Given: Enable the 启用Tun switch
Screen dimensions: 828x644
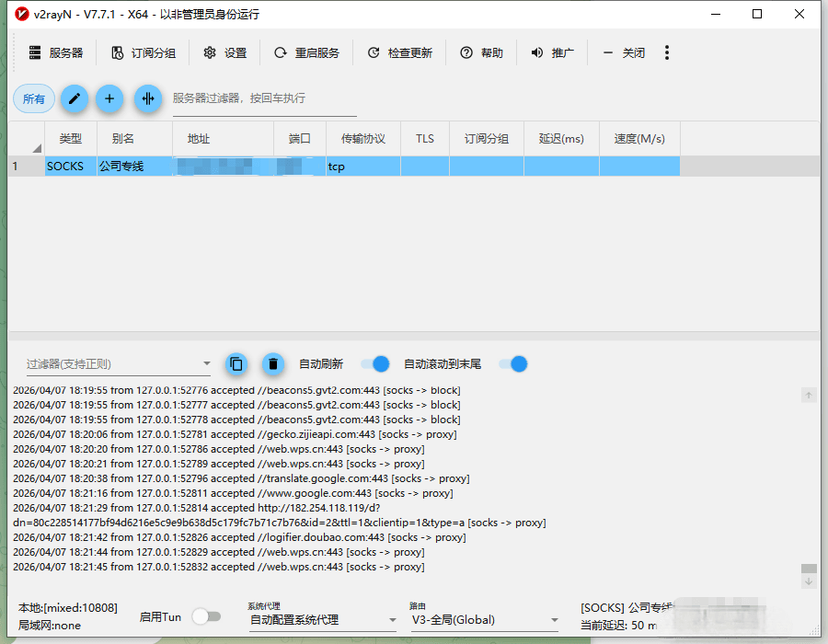Looking at the screenshot, I should tap(206, 616).
